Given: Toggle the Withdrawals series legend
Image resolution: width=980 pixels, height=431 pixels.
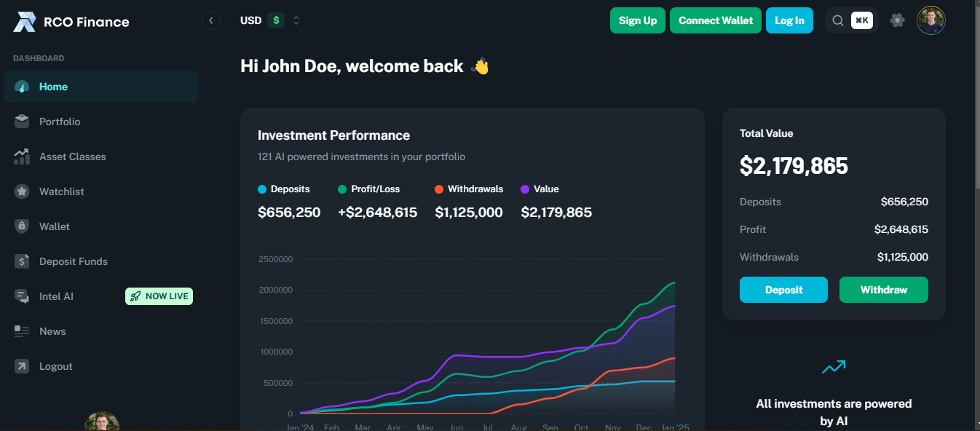Looking at the screenshot, I should [469, 189].
